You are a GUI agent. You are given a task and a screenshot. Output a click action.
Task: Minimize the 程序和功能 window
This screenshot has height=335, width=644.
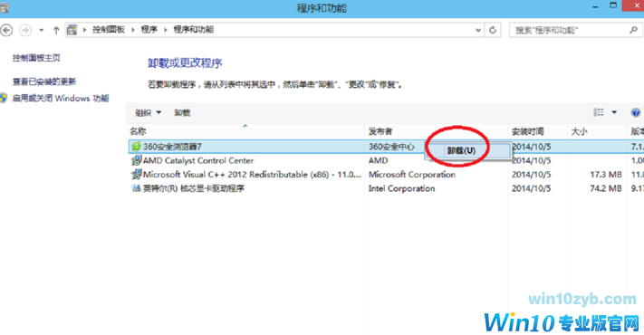[595, 6]
